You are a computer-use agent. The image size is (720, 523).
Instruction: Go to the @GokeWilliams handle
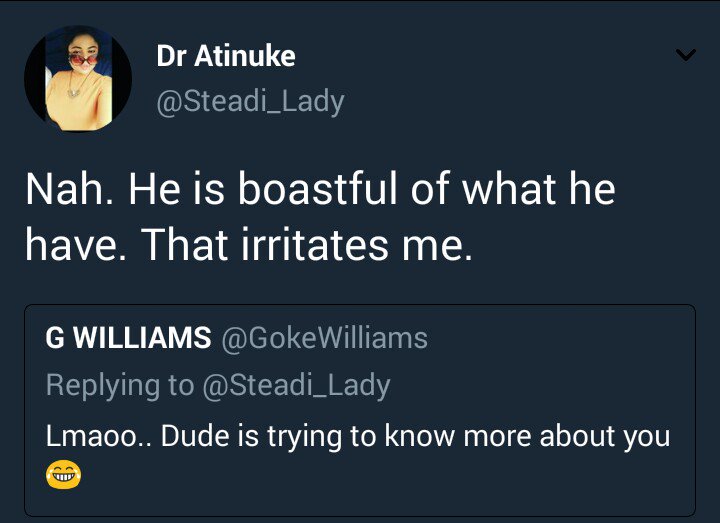(x=323, y=339)
